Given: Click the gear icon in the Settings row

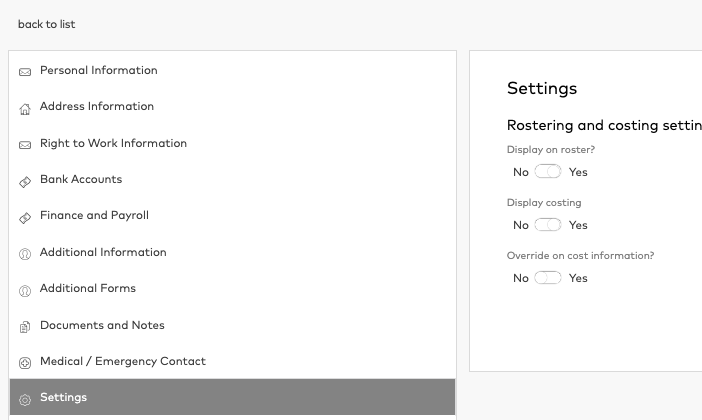Looking at the screenshot, I should click(25, 400).
